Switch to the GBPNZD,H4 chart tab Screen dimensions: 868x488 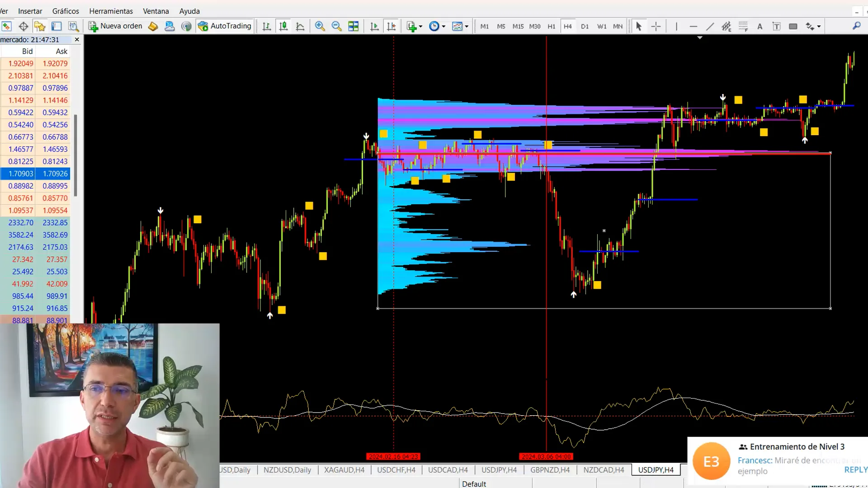pos(550,470)
